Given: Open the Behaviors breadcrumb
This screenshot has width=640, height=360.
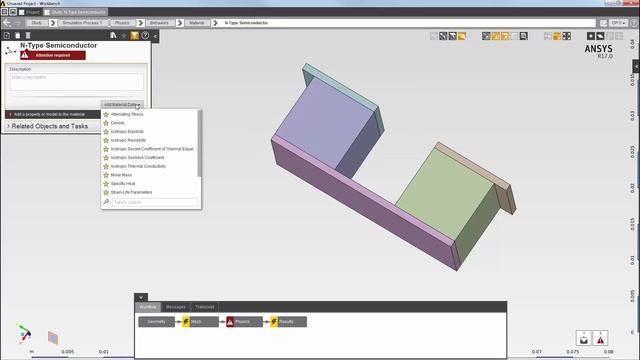Looking at the screenshot, I should pyautogui.click(x=159, y=23).
